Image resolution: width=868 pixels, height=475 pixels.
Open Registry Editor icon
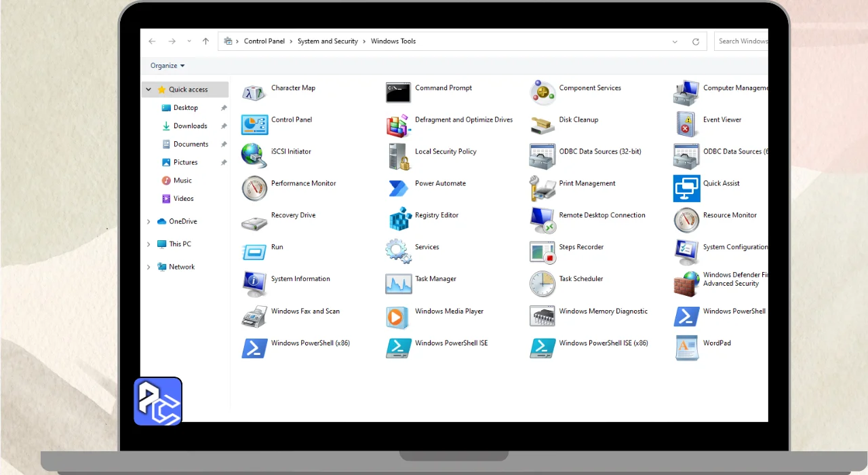(x=398, y=219)
